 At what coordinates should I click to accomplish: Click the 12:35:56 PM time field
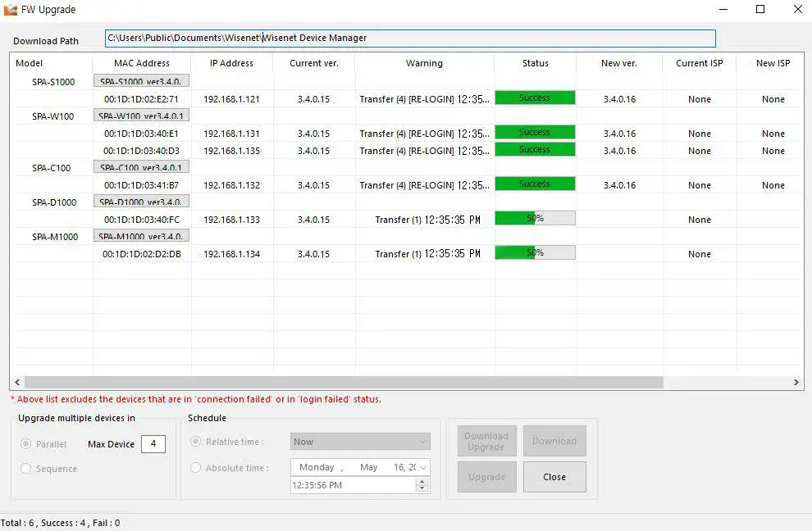click(x=354, y=485)
